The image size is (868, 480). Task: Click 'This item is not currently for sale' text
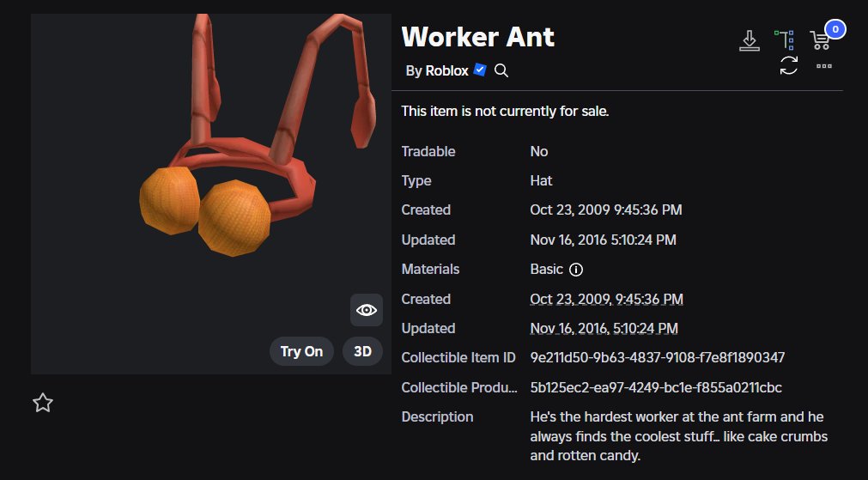(x=505, y=112)
